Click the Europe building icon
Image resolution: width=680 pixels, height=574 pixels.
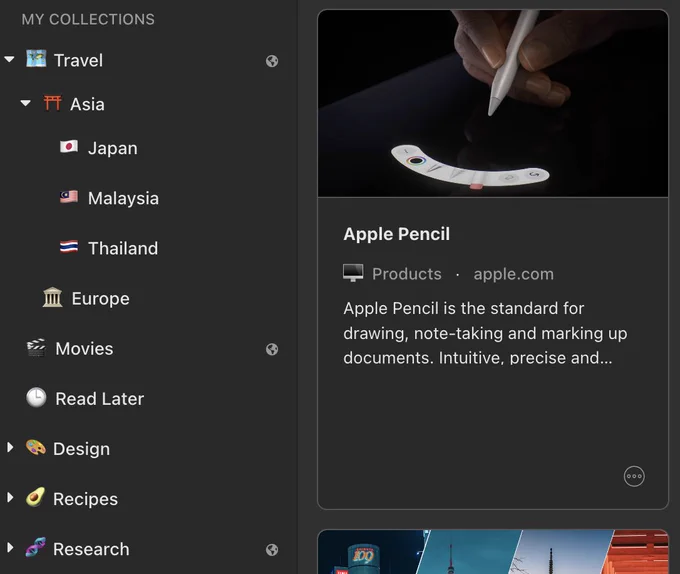pos(52,297)
